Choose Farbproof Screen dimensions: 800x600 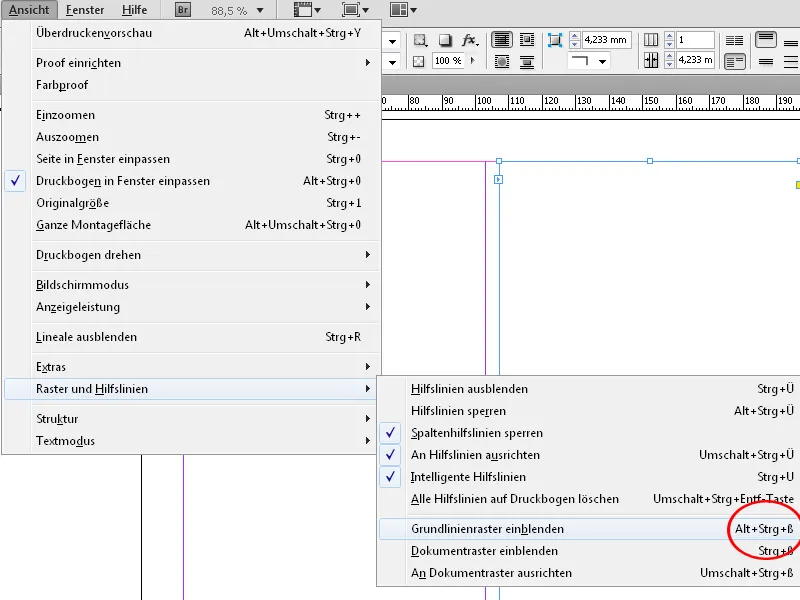[192, 85]
